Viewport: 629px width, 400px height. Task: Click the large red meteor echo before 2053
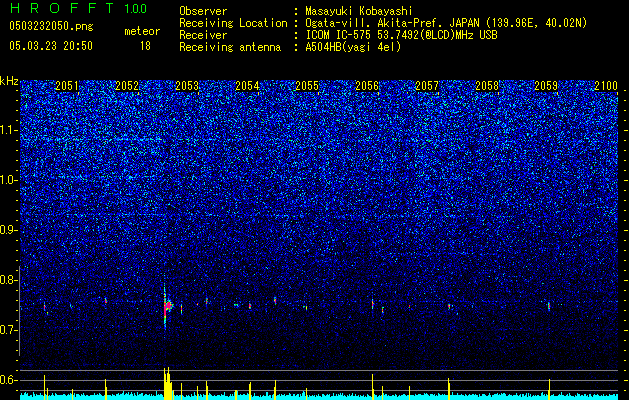tap(166, 307)
